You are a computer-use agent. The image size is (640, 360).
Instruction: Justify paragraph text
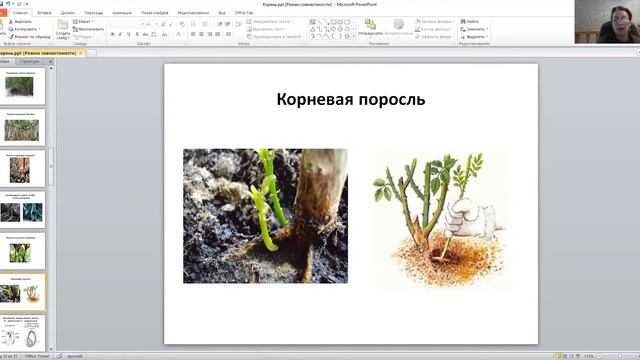click(x=218, y=34)
